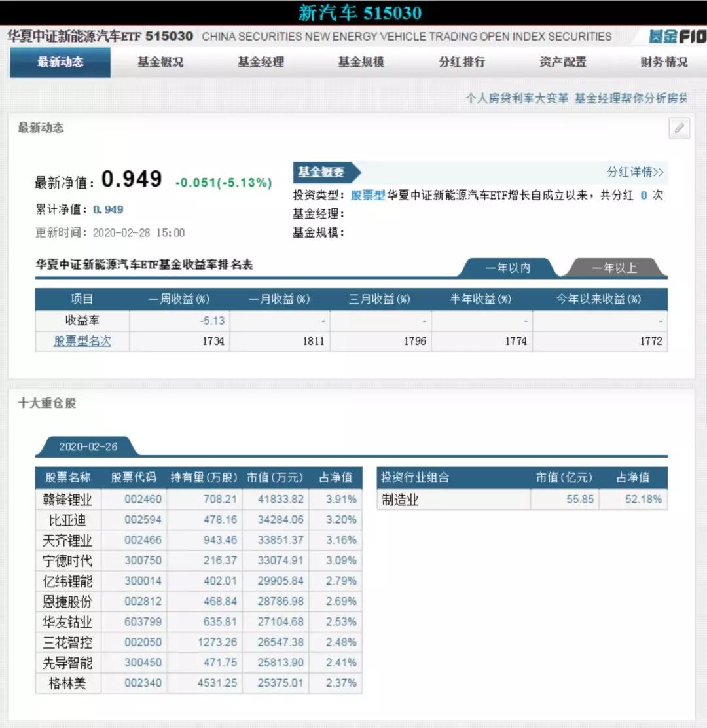This screenshot has width=707, height=728.
Task: Open the 基金经理 tab
Action: (x=259, y=62)
